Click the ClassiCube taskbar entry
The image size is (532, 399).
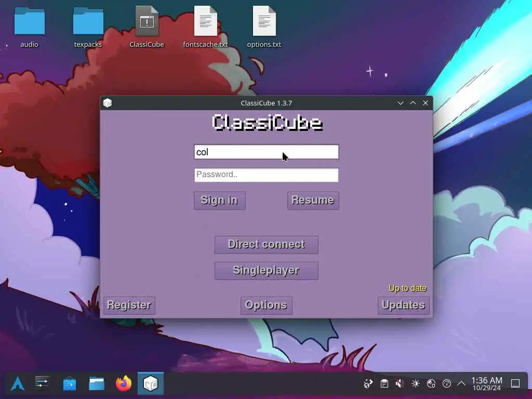tap(151, 384)
